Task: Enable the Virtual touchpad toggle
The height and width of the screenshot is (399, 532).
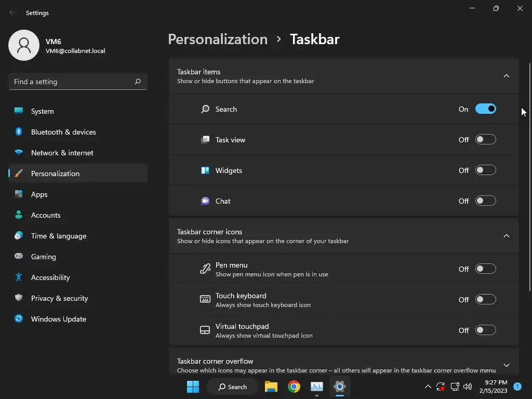Action: (x=486, y=330)
